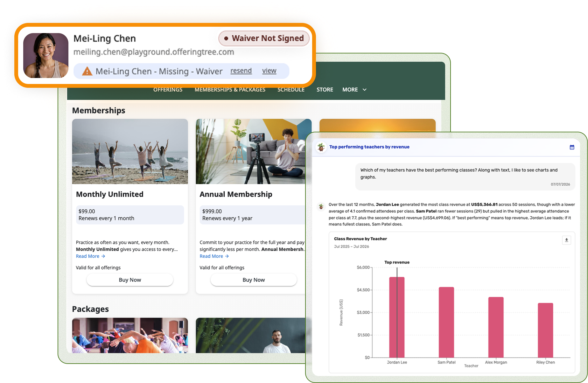Click the Alex Morgan revenue bar
Viewport: 588px width, 383px height.
point(496,328)
